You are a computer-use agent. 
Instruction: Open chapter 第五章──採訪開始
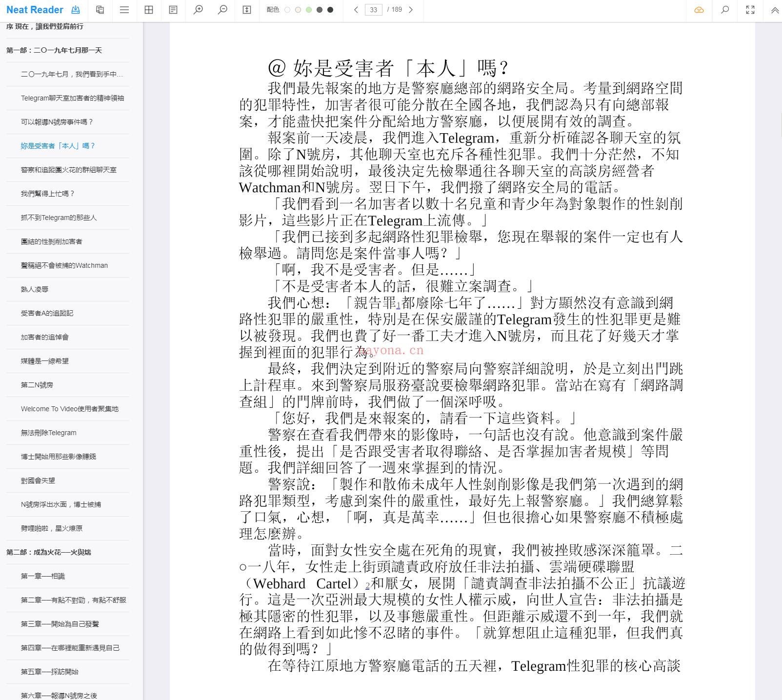click(x=49, y=672)
